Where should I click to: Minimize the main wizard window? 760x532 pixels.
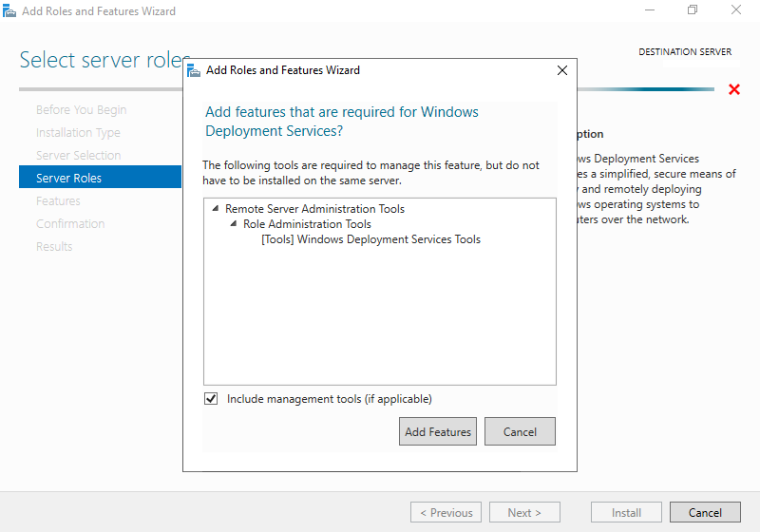pyautogui.click(x=650, y=10)
